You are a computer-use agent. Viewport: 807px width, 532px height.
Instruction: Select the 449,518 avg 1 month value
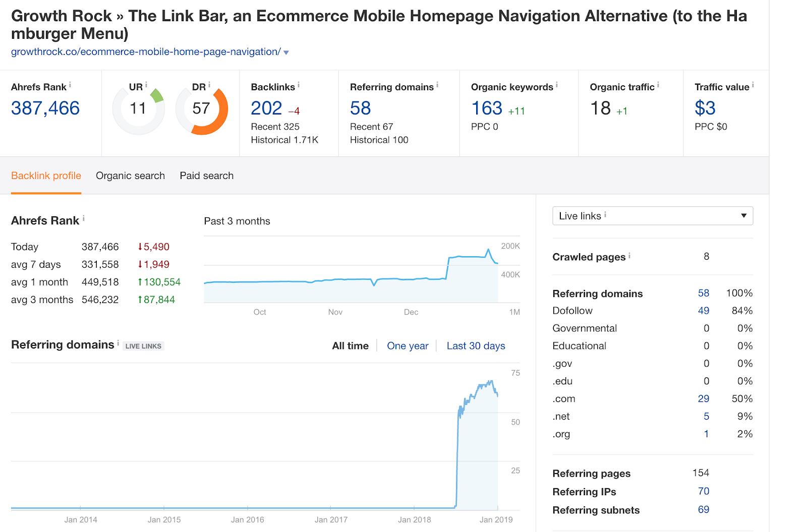[100, 282]
